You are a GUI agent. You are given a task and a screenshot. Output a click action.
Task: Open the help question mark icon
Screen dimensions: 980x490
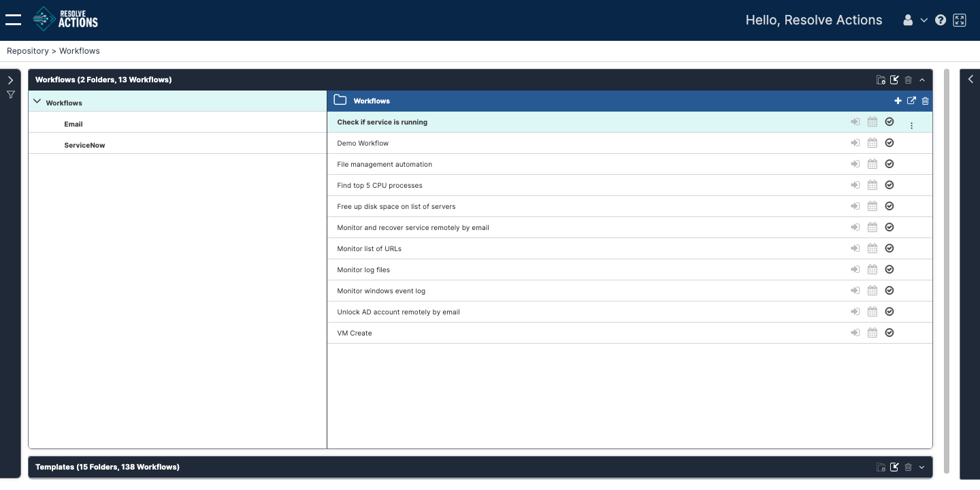pyautogui.click(x=941, y=20)
